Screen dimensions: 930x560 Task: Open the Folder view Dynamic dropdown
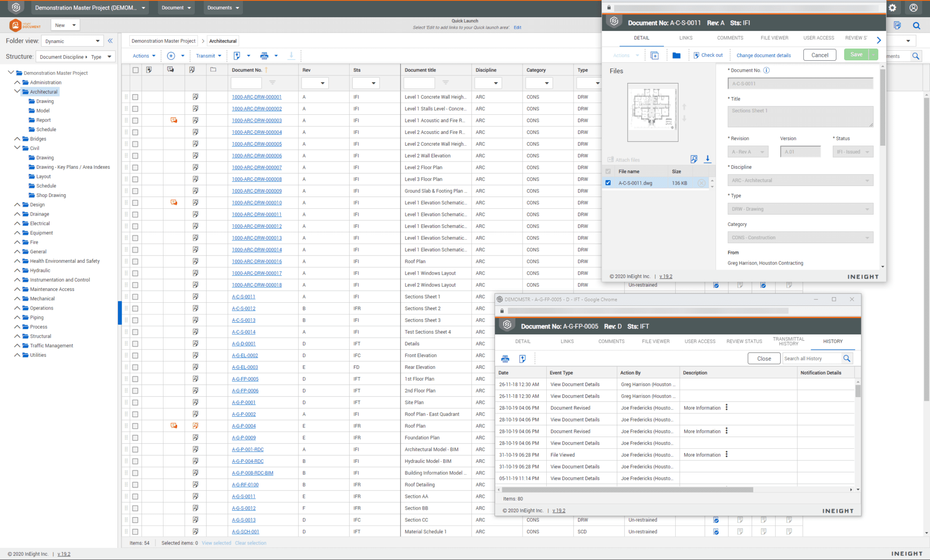click(72, 41)
